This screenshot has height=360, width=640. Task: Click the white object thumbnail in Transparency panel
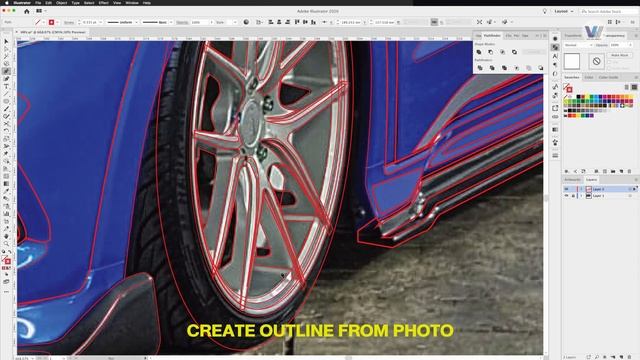pyautogui.click(x=572, y=62)
